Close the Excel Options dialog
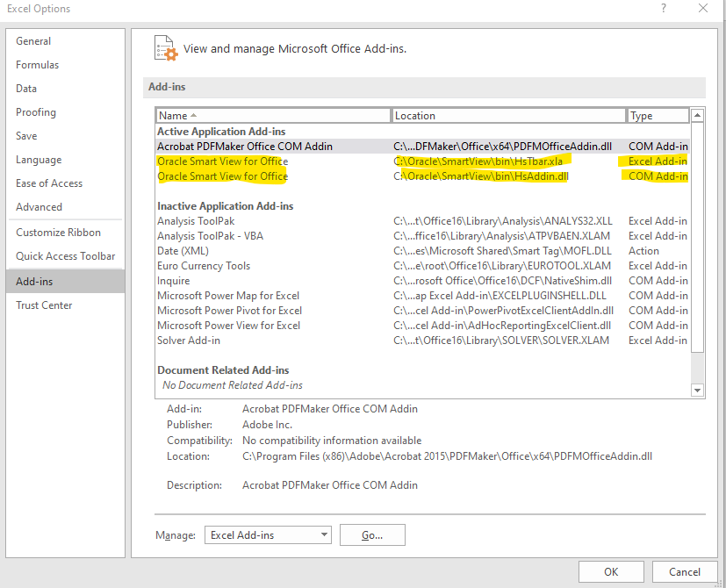This screenshot has width=726, height=588. 703,8
